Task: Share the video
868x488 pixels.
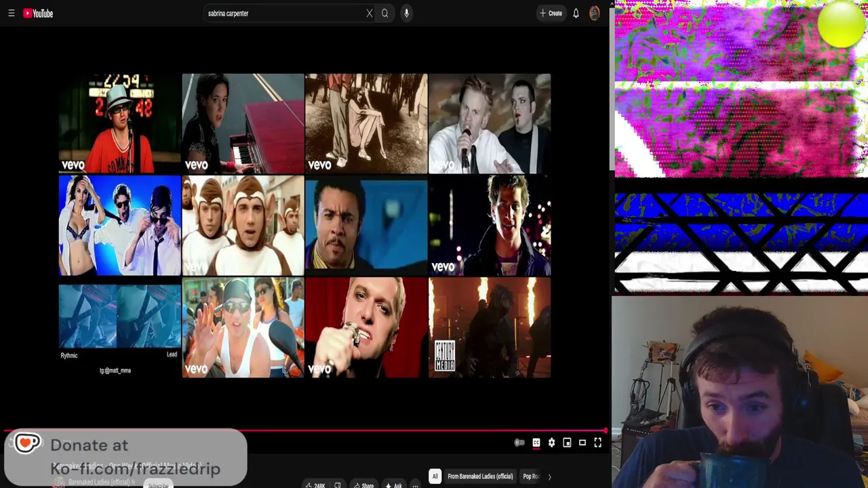Action: (x=363, y=485)
